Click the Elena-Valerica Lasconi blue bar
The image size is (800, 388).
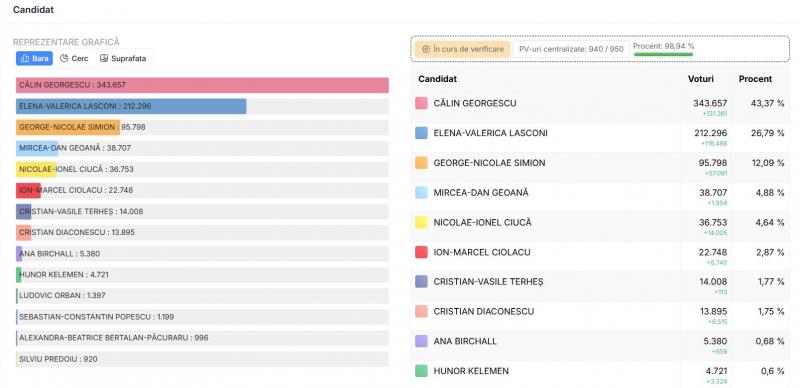pyautogui.click(x=131, y=106)
